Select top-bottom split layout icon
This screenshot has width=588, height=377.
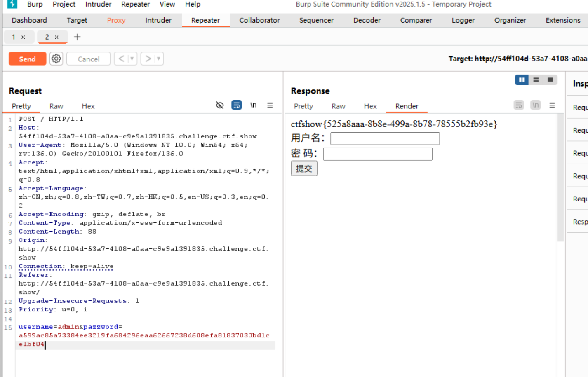pos(536,80)
